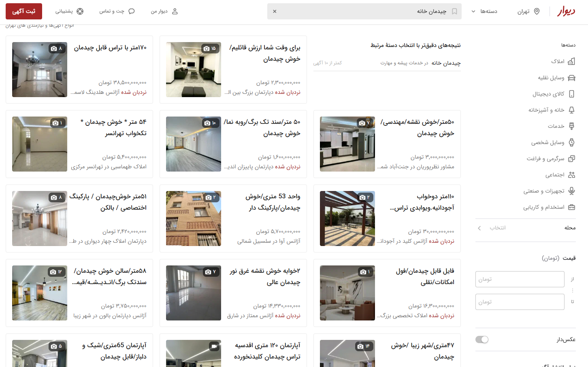588x367 pixels.
Task: Open listing برای وقت شما ارزش قائلیم
Action: pos(233,70)
